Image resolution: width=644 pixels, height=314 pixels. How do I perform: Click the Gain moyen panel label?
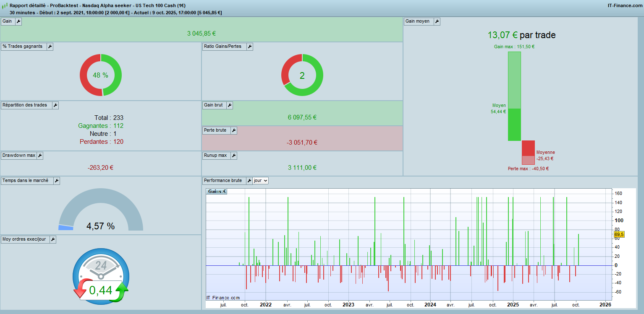(417, 21)
